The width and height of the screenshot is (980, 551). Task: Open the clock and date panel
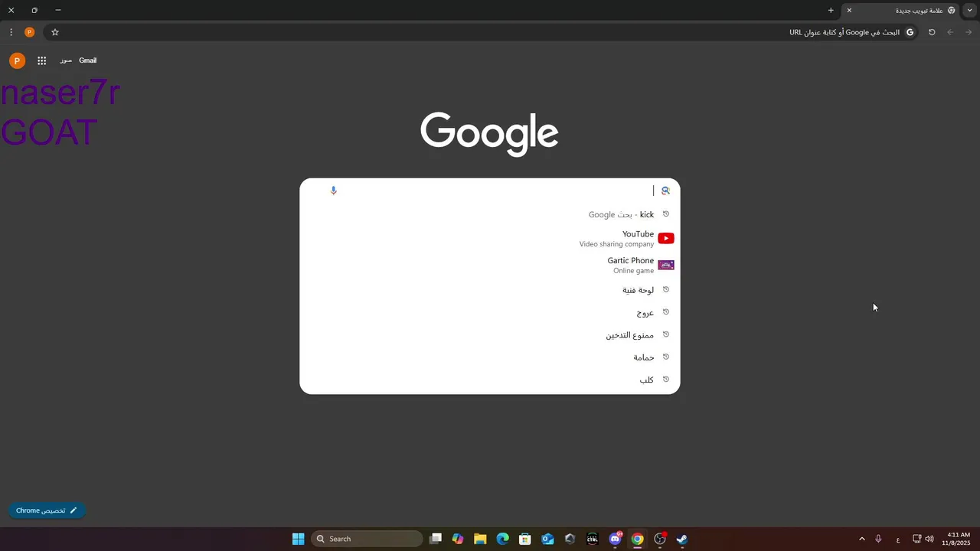(x=957, y=539)
